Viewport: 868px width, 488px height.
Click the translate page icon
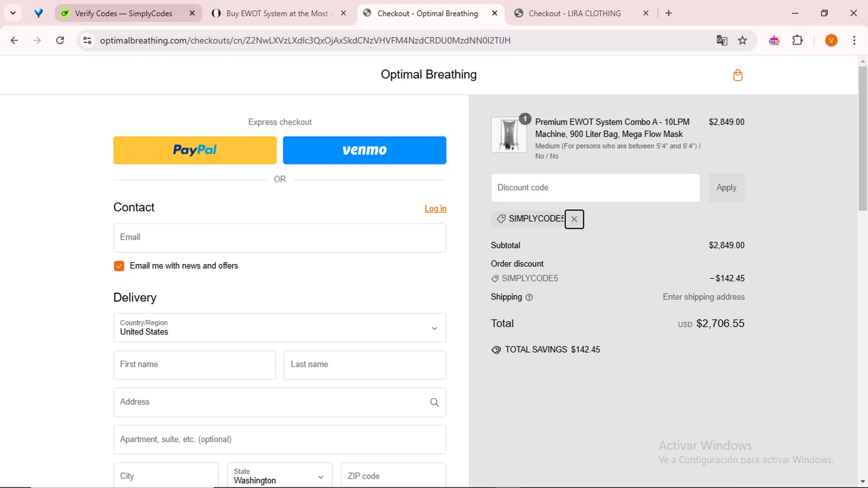click(x=722, y=41)
